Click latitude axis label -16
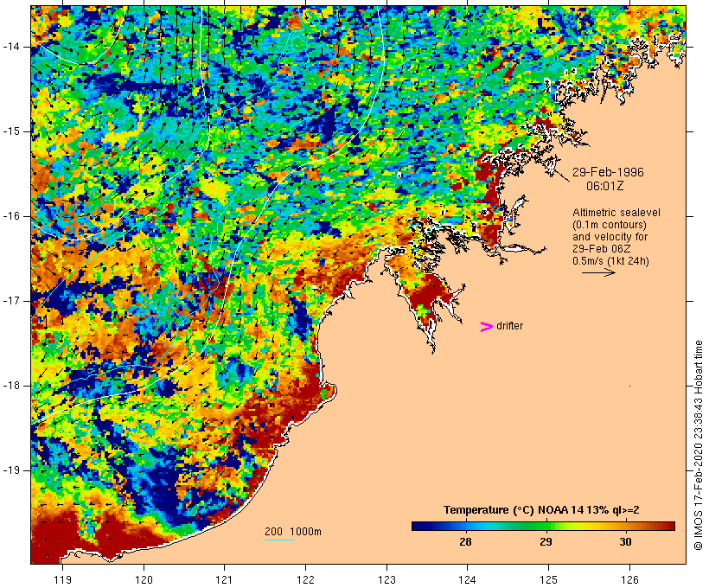This screenshot has height=588, width=709. [x=11, y=216]
